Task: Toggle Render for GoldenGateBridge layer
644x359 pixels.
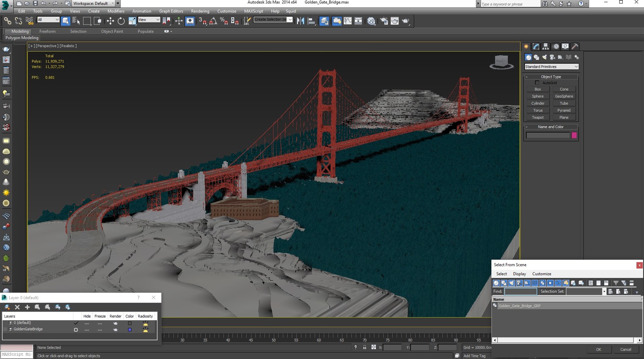Action: (115, 329)
